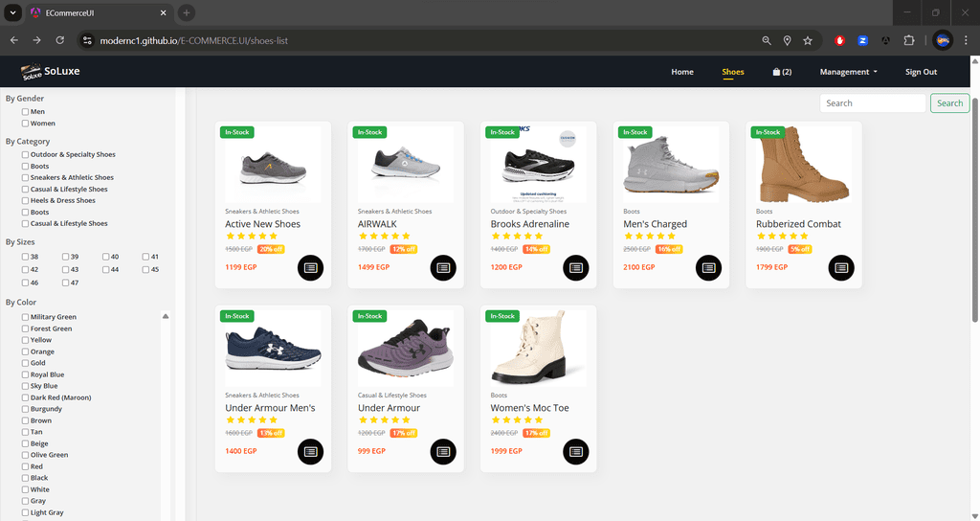Go to the Home nav item
This screenshot has height=521, width=980.
(682, 72)
